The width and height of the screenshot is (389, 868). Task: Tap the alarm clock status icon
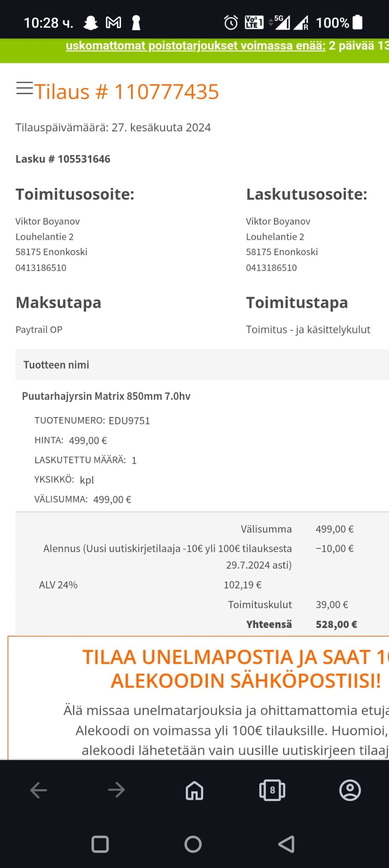(231, 23)
